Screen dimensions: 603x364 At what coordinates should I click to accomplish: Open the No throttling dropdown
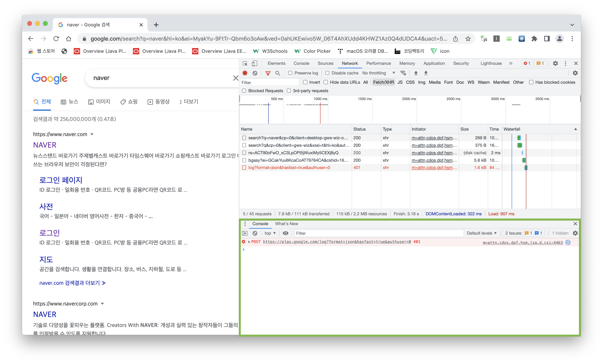click(379, 73)
